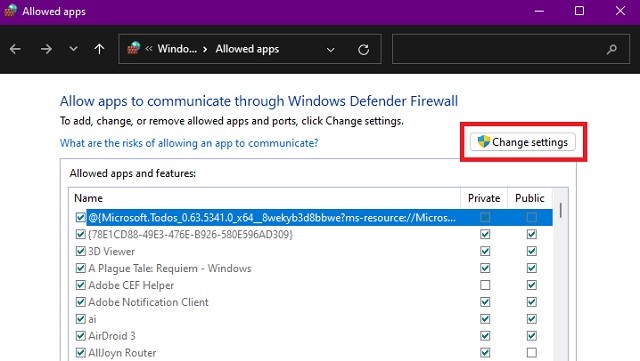Click the apps list vertical scrollbar
The image size is (640, 361).
(561, 274)
